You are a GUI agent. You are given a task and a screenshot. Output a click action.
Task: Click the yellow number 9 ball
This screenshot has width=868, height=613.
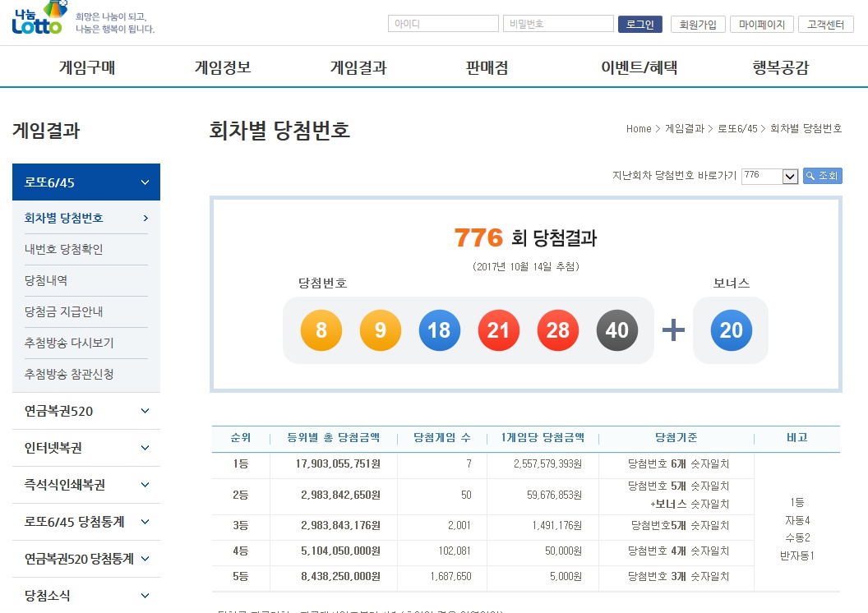(x=381, y=330)
